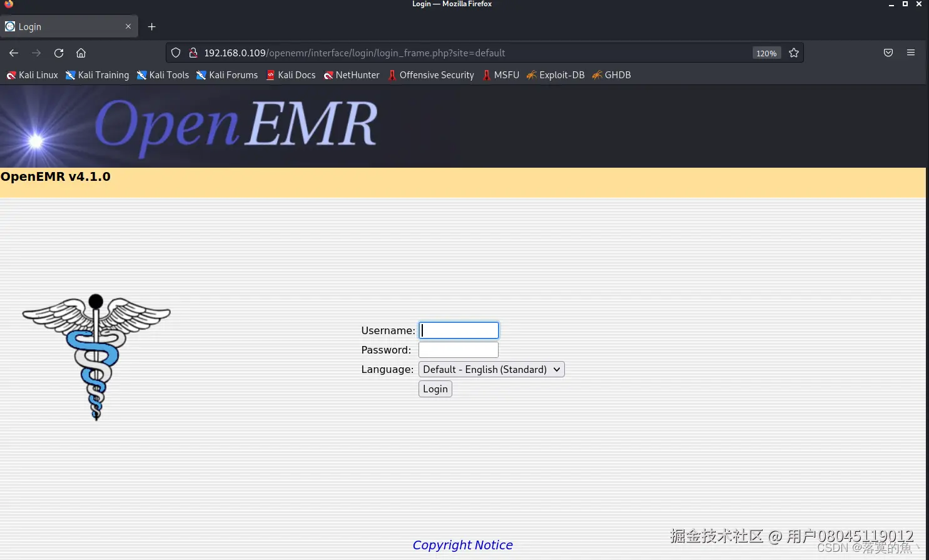Open the Kali Tools bookmark
929x560 pixels.
click(x=163, y=74)
